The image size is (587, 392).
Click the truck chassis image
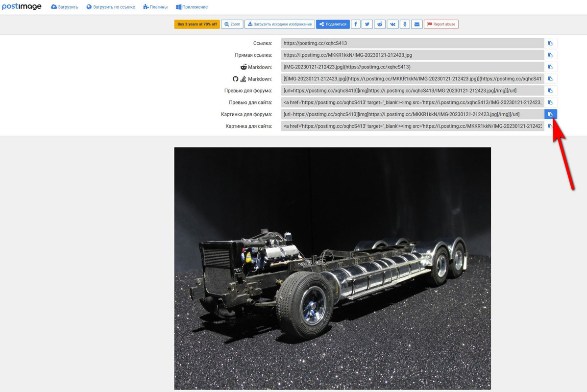tap(332, 269)
